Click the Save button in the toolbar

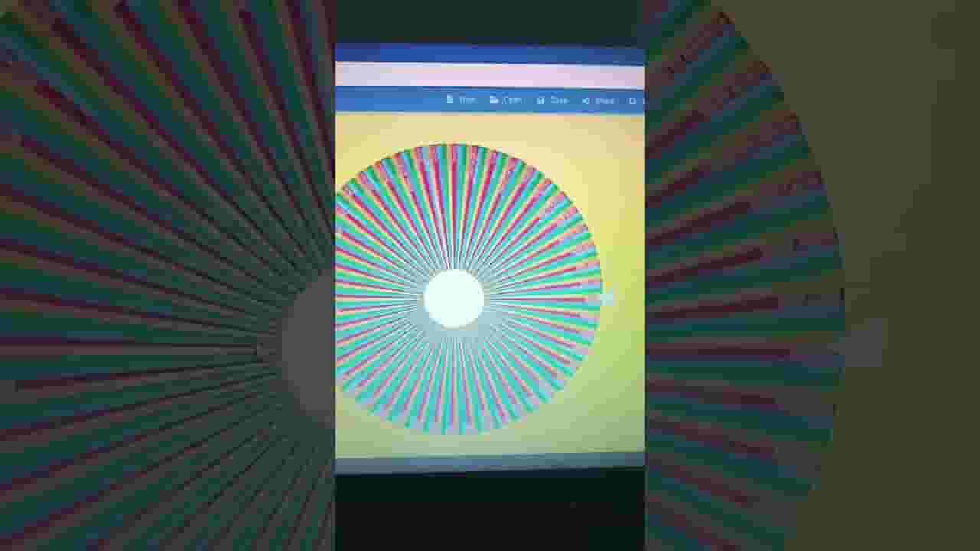(x=552, y=100)
